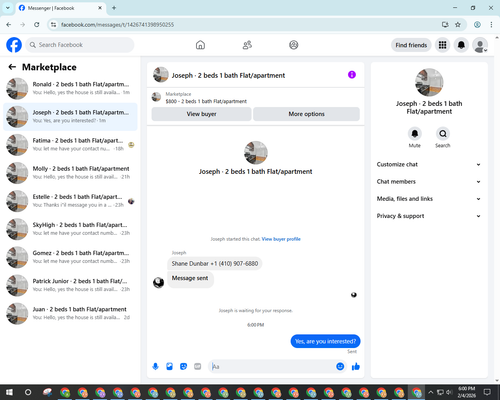
Task: Choose a sticker from the sticker icon
Action: pos(184,367)
